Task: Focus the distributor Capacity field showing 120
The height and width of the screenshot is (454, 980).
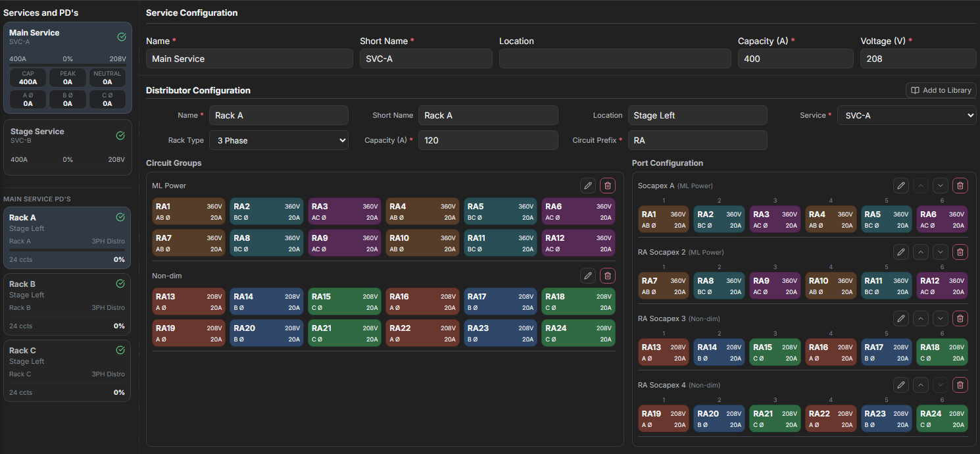Action: (x=488, y=140)
